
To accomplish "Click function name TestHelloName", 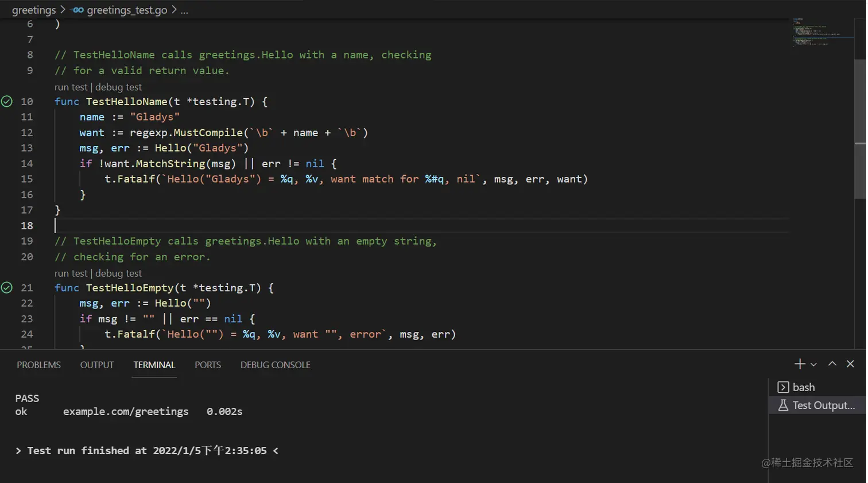I will (x=126, y=102).
